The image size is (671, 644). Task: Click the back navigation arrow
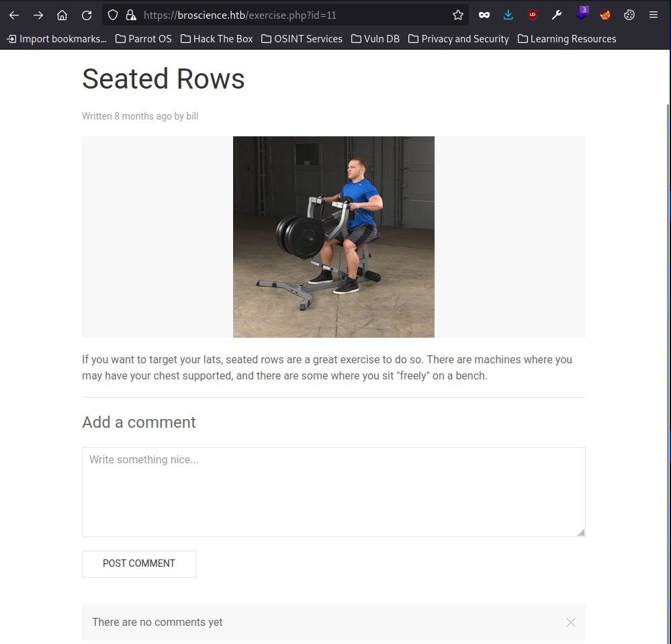pos(13,15)
